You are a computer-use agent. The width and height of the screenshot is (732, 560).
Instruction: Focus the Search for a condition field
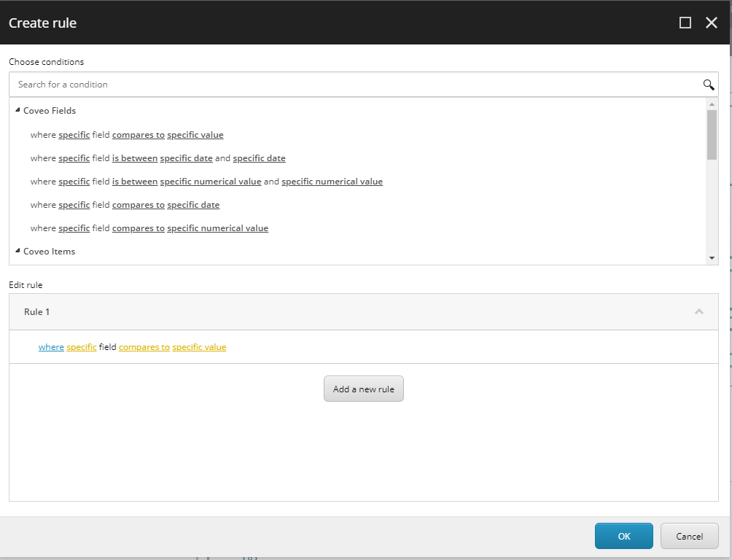click(x=364, y=85)
